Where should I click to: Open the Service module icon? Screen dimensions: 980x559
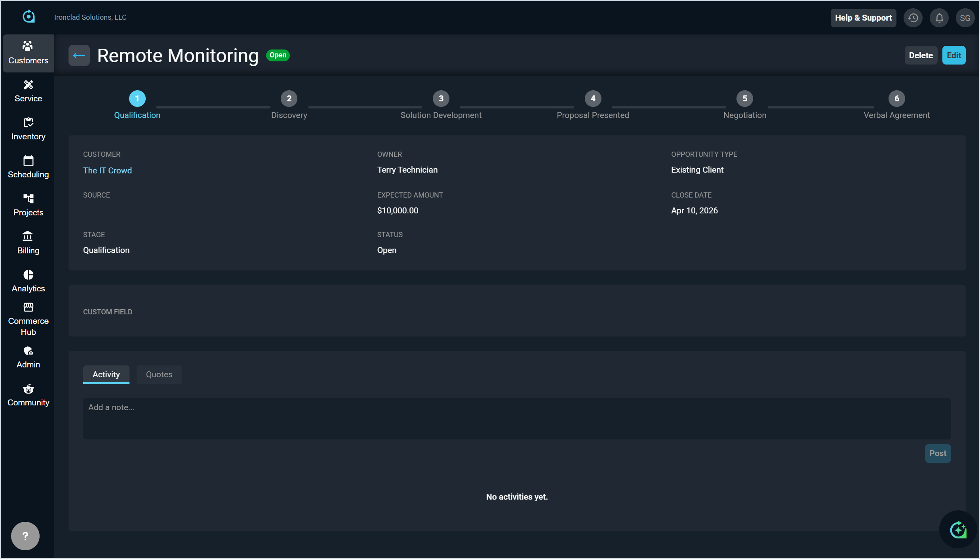click(28, 91)
